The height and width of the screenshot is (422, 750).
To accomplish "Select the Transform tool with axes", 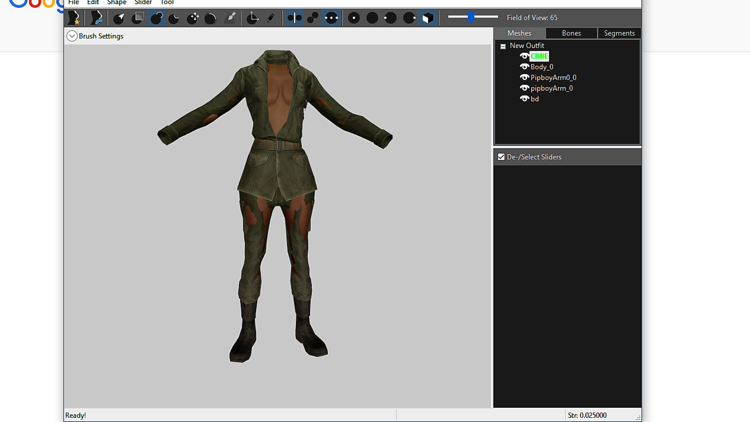I will (252, 18).
